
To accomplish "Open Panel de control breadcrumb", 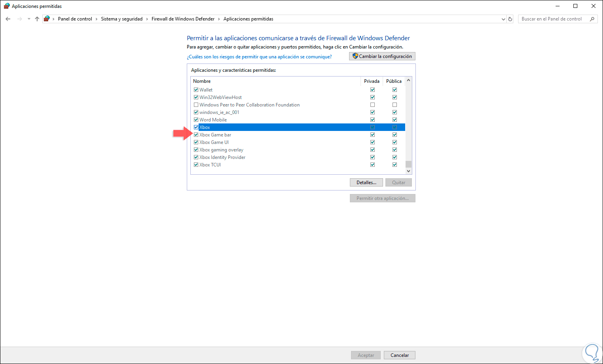I will tap(75, 19).
